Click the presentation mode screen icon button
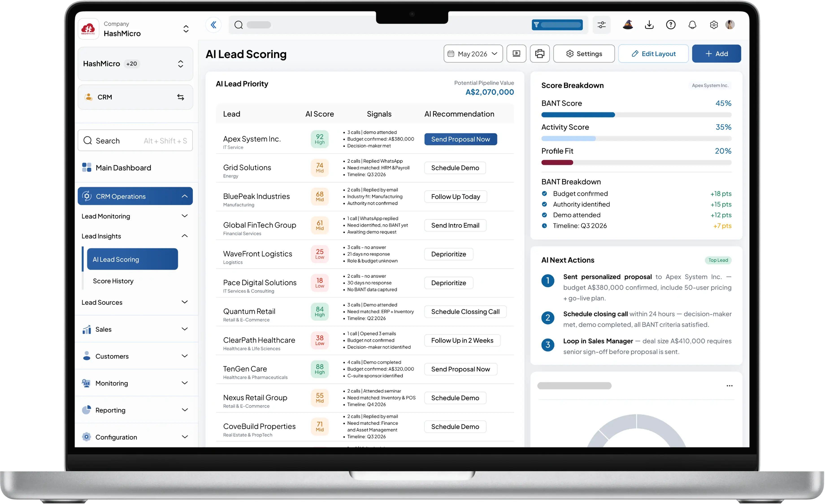 click(x=516, y=54)
